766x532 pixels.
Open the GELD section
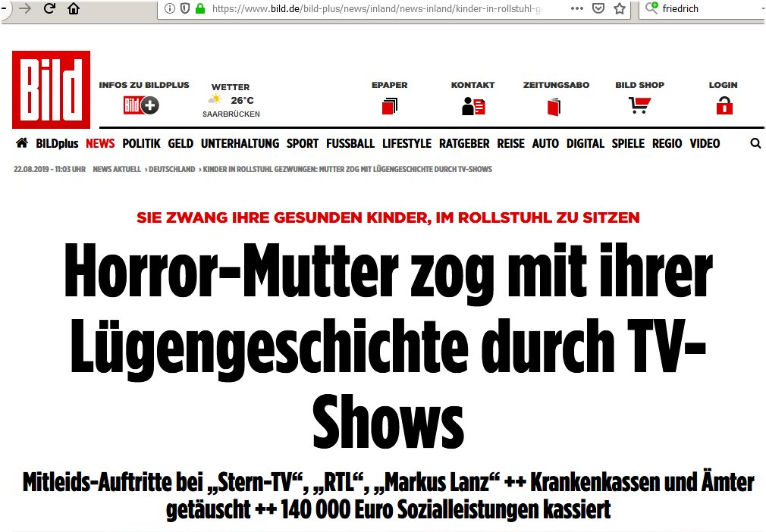pyautogui.click(x=181, y=143)
